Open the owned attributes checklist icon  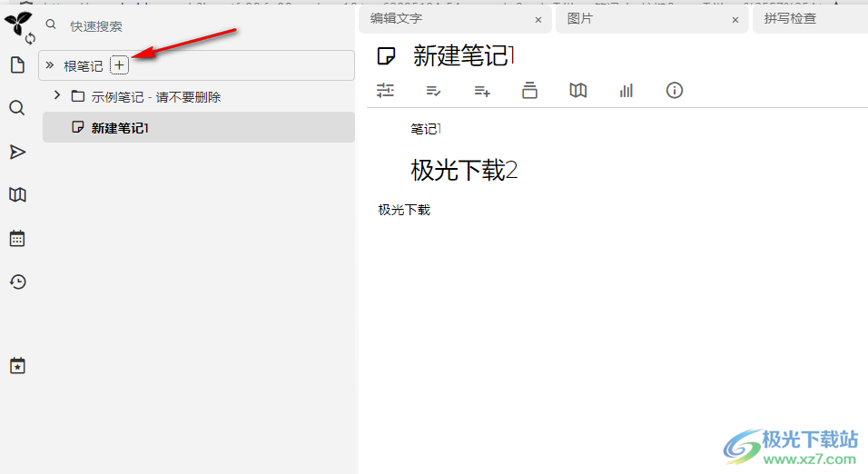(434, 90)
